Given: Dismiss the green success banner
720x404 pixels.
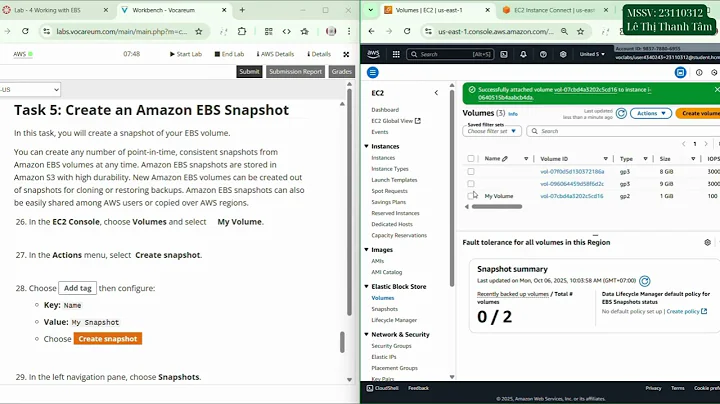Looking at the screenshot, I should [716, 90].
